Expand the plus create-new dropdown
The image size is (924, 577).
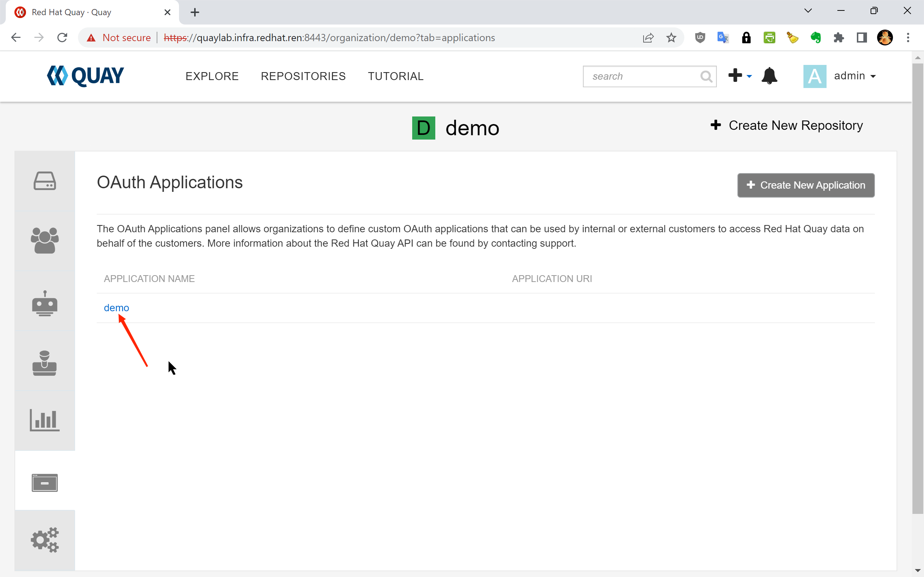[740, 76]
